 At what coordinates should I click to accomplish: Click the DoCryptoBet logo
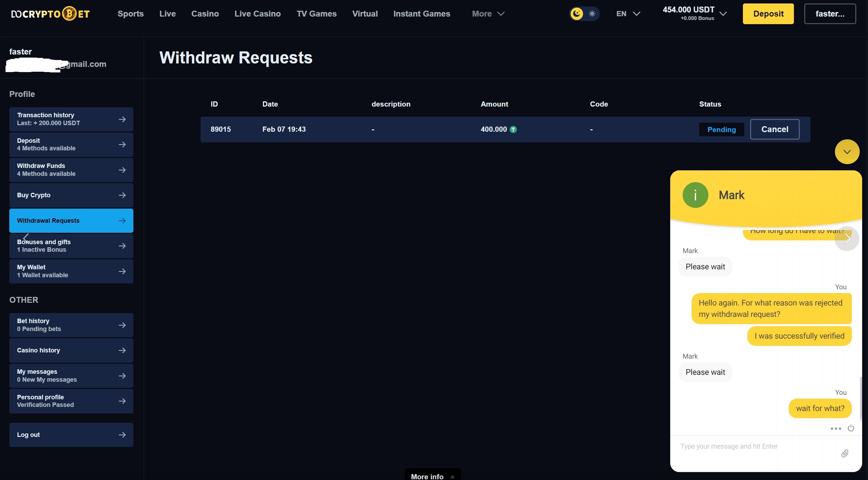coord(50,14)
